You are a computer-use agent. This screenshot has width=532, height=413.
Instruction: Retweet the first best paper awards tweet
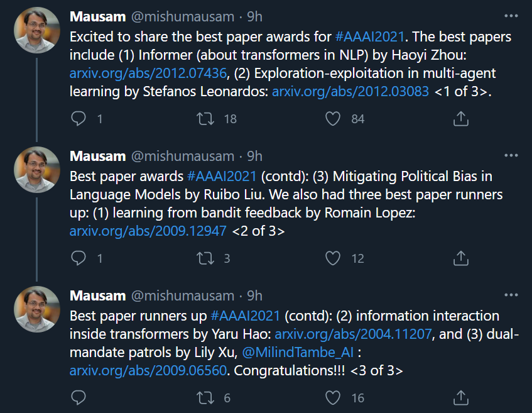206,118
